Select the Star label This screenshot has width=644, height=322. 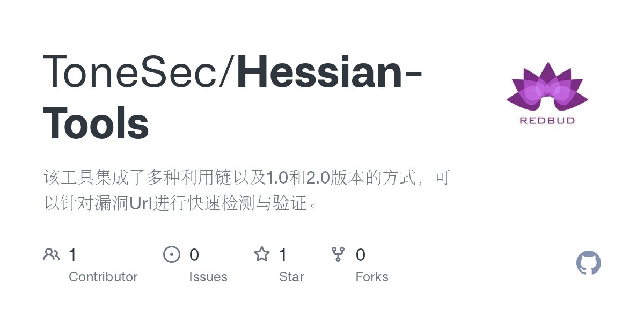[x=291, y=277]
